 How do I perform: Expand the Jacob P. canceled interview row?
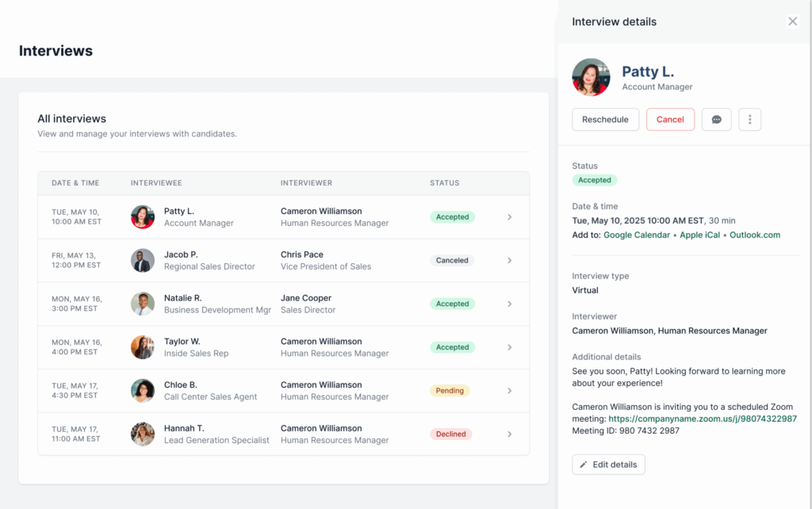(510, 260)
